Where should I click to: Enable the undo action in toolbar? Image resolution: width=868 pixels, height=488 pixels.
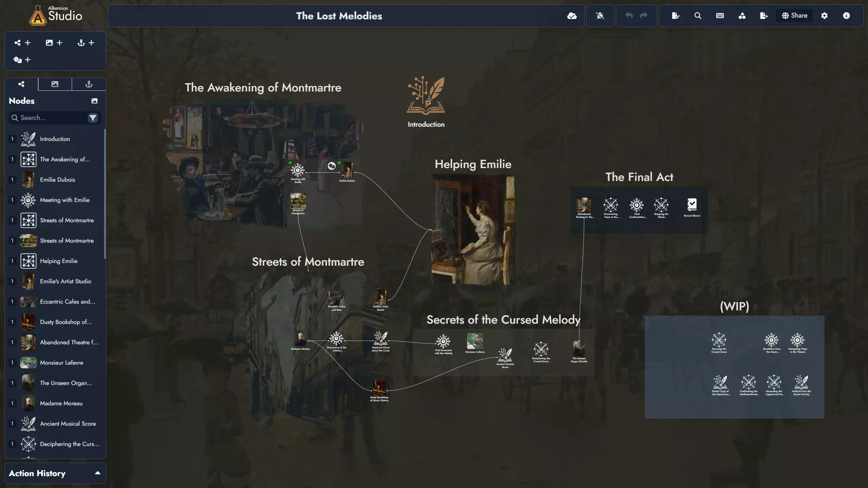point(629,15)
